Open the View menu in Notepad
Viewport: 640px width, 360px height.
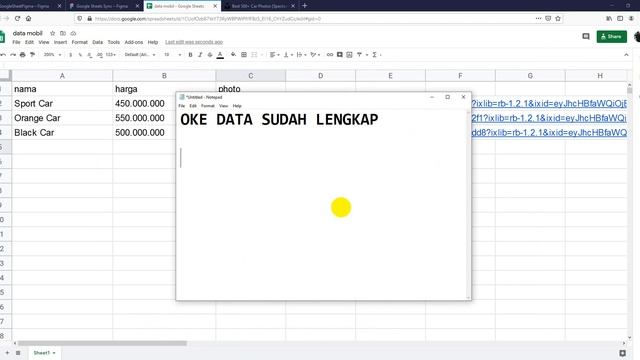pos(223,106)
